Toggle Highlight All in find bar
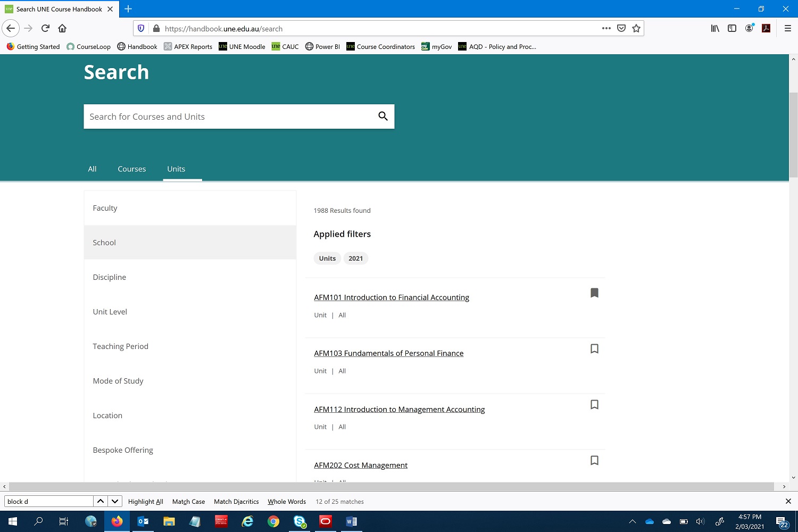798x532 pixels. coord(145,502)
